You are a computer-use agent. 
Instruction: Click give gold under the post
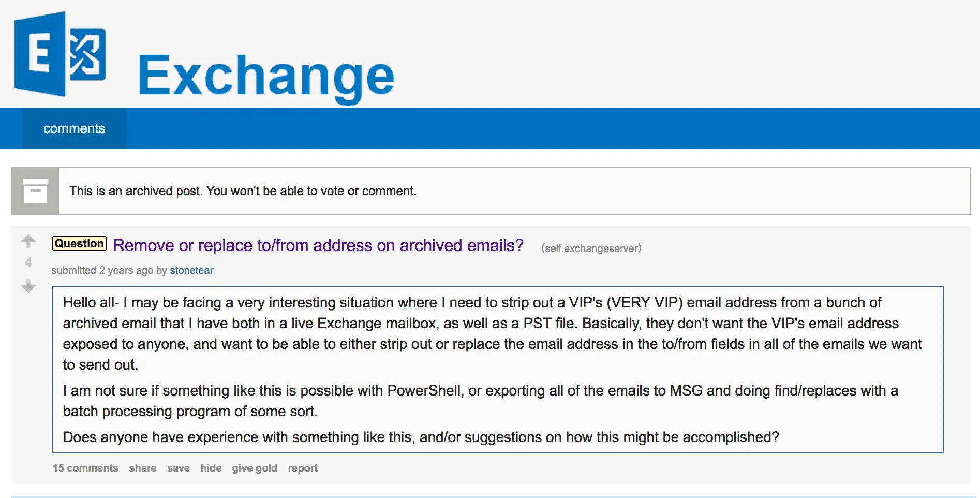[x=255, y=468]
